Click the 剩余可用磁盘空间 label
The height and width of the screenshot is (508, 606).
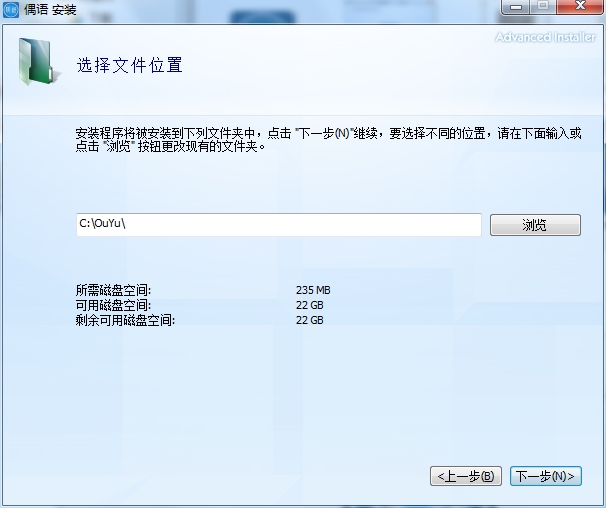click(x=125, y=320)
